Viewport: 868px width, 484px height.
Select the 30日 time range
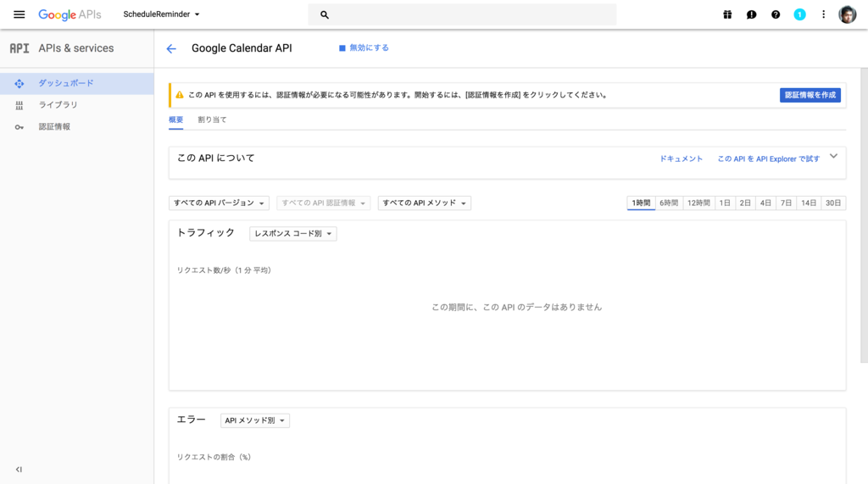coord(833,203)
